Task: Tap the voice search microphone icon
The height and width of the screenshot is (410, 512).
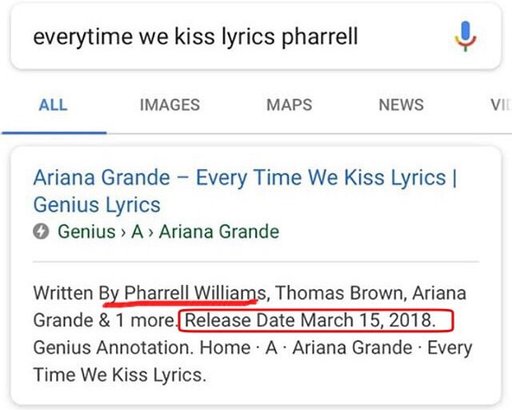Action: point(466,37)
